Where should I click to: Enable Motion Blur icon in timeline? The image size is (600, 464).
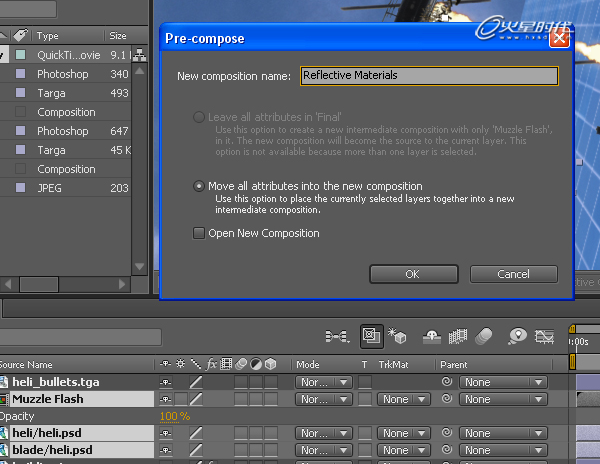pyautogui.click(x=484, y=337)
